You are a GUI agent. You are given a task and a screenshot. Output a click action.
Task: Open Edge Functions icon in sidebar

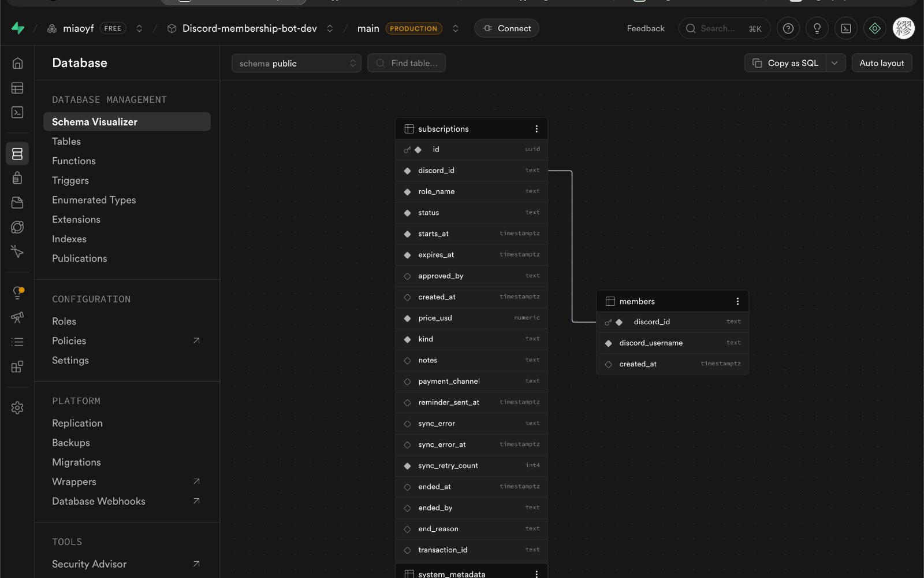[x=17, y=227]
